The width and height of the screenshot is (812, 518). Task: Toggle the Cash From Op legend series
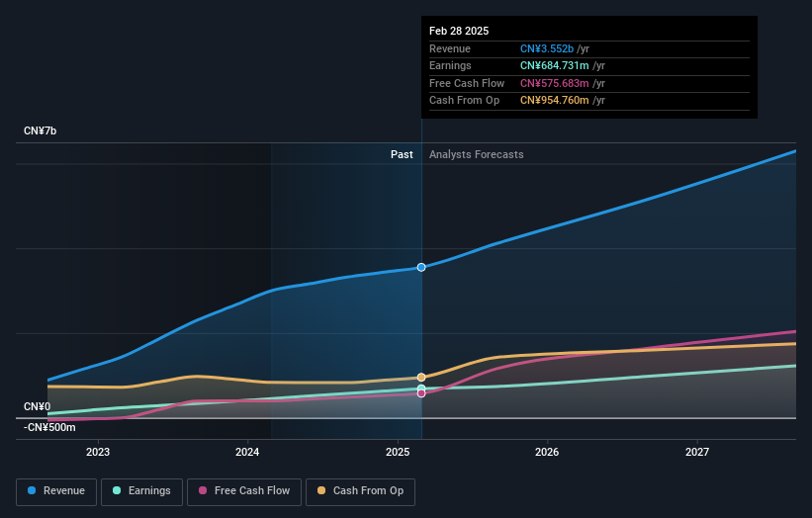point(360,491)
